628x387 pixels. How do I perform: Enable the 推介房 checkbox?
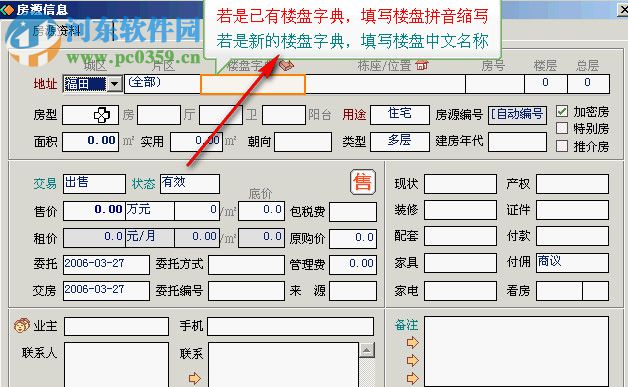click(x=562, y=146)
